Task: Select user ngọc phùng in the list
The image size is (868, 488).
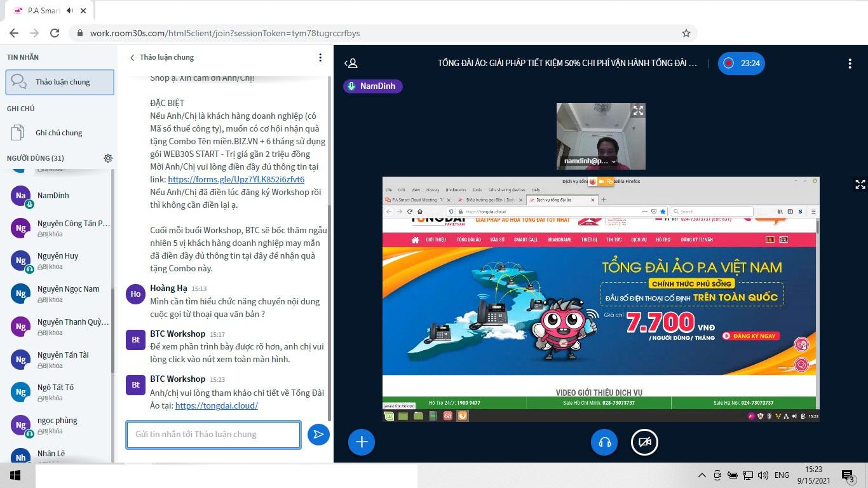Action: 60,425
